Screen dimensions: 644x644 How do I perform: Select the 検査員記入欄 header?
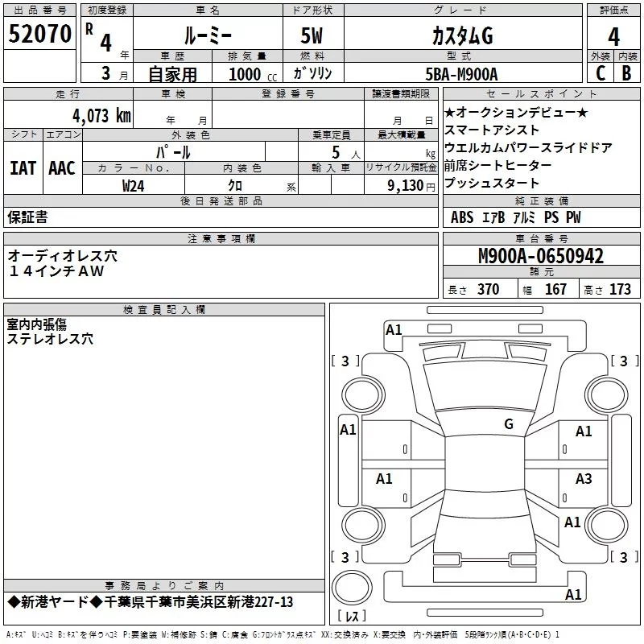click(164, 310)
